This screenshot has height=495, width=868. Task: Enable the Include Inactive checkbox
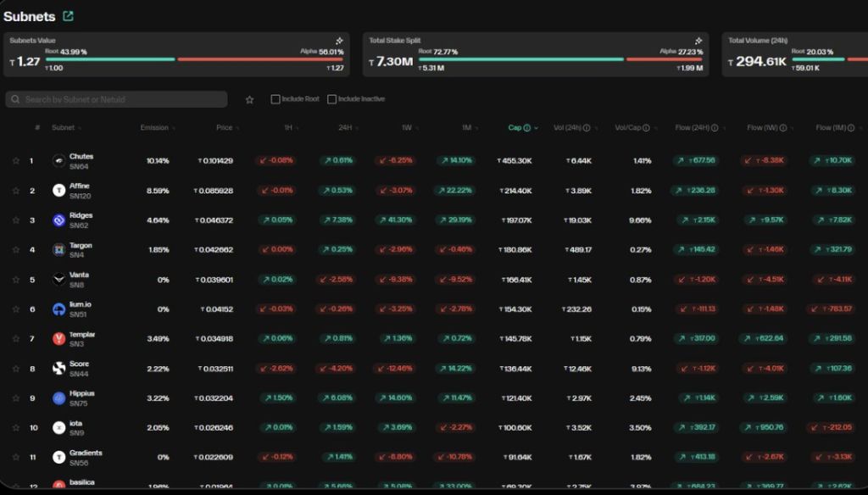pyautogui.click(x=331, y=100)
